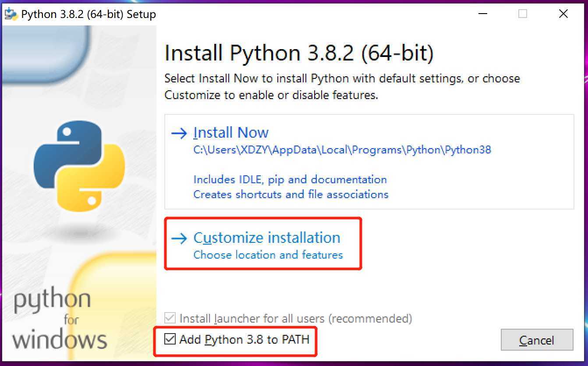
Task: Click the 'Install Python 3.8.2 (64-bit)' heading
Action: coord(299,53)
